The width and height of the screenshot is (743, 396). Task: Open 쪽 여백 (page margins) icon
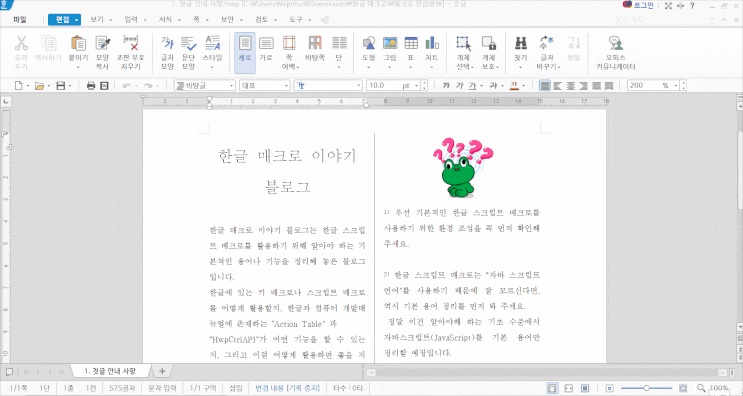(x=289, y=44)
